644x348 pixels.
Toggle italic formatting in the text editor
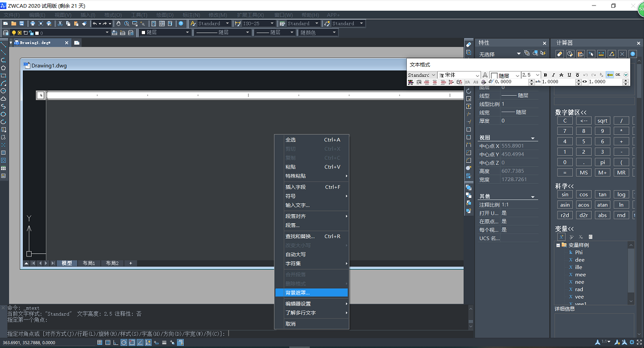point(554,75)
